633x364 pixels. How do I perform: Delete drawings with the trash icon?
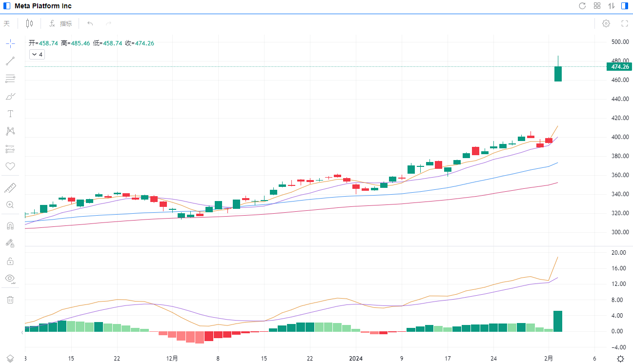click(x=10, y=300)
